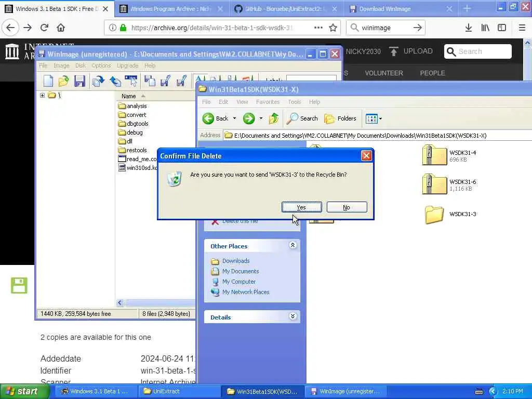
Task: Toggle the Firefox sidebar icon
Action: coord(502,28)
